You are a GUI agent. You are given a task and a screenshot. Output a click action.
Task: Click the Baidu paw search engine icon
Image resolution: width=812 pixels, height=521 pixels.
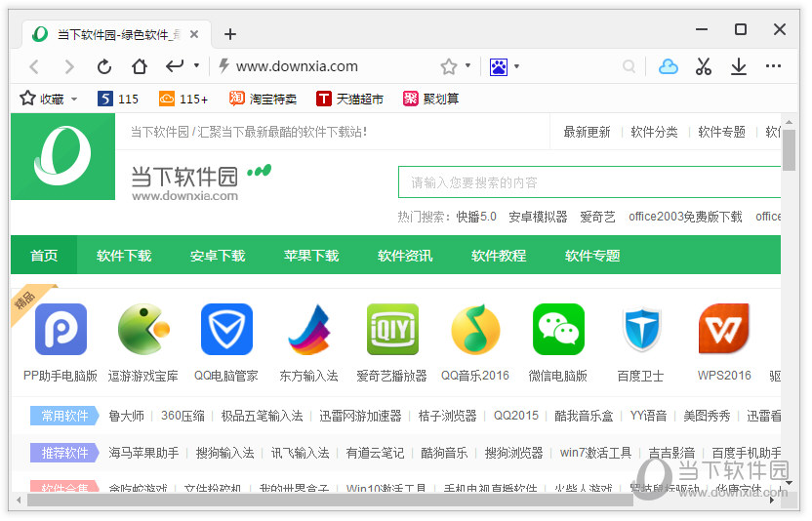[x=498, y=66]
